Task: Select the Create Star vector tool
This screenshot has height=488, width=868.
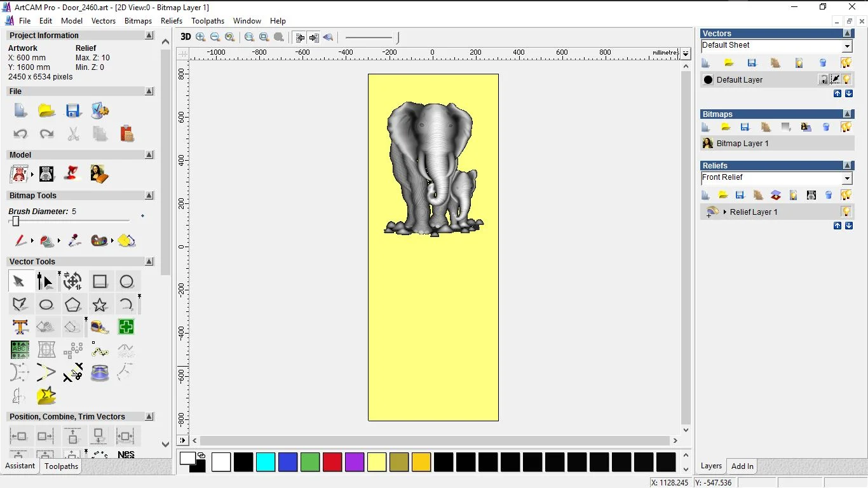Action: [100, 305]
